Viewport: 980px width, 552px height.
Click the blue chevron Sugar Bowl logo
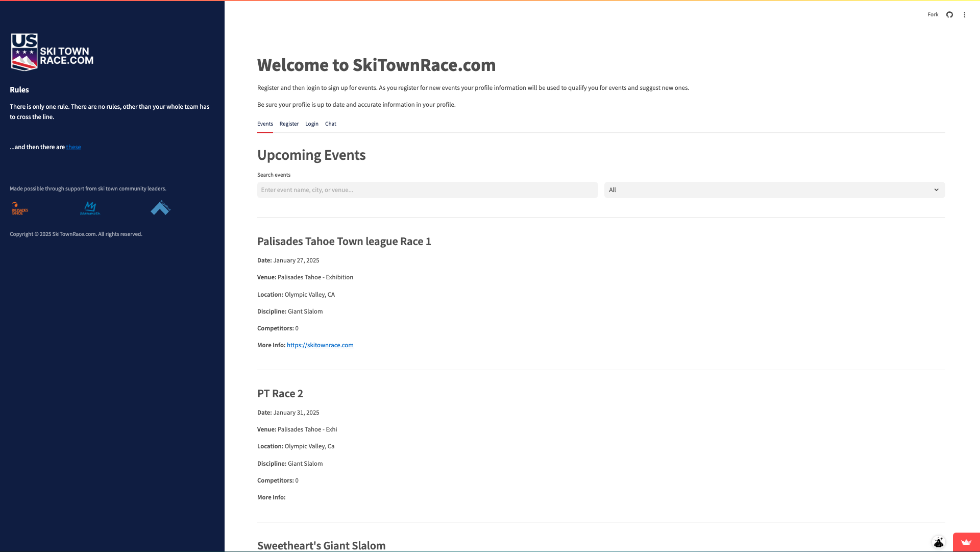coord(160,208)
